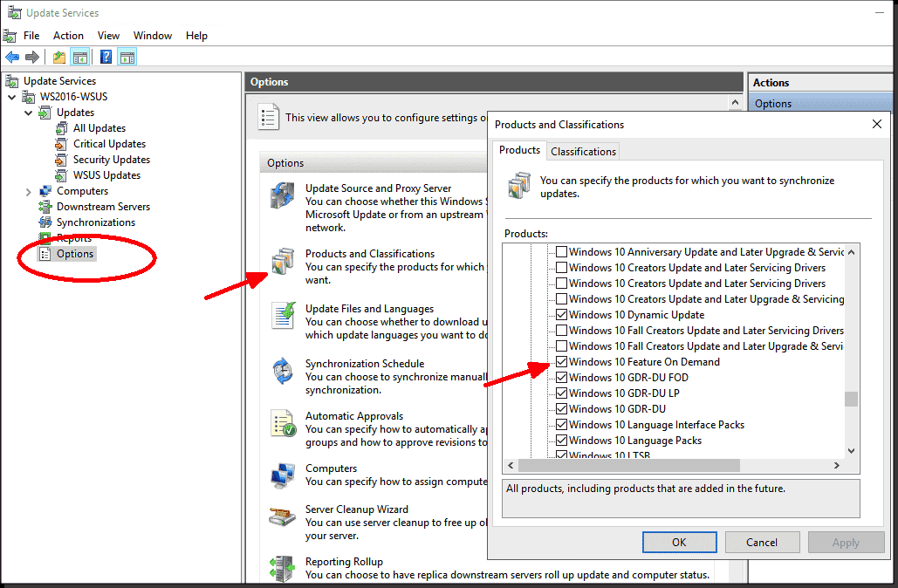Click the Update Files and Languages icon
Screen dimensions: 898x588
click(283, 316)
